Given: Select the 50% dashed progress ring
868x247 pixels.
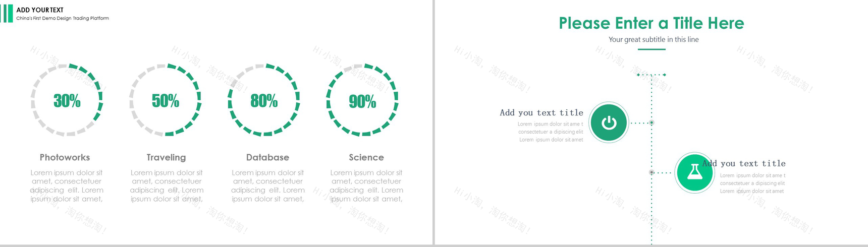Looking at the screenshot, I should (166, 100).
